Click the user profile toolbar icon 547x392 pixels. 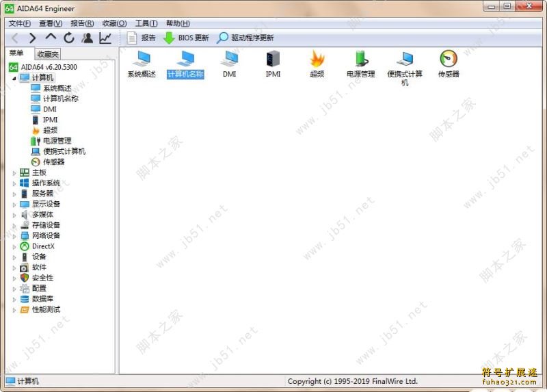[87, 38]
